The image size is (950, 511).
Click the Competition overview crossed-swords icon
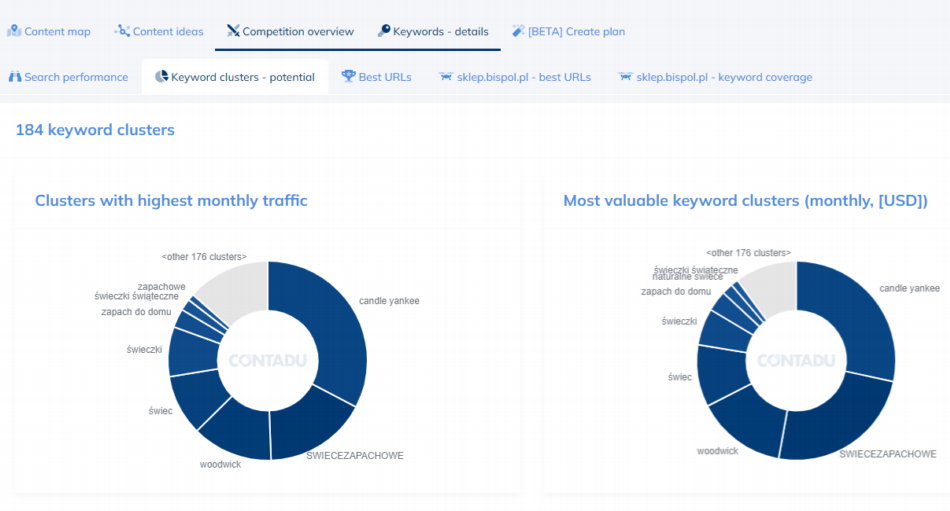[x=233, y=31]
